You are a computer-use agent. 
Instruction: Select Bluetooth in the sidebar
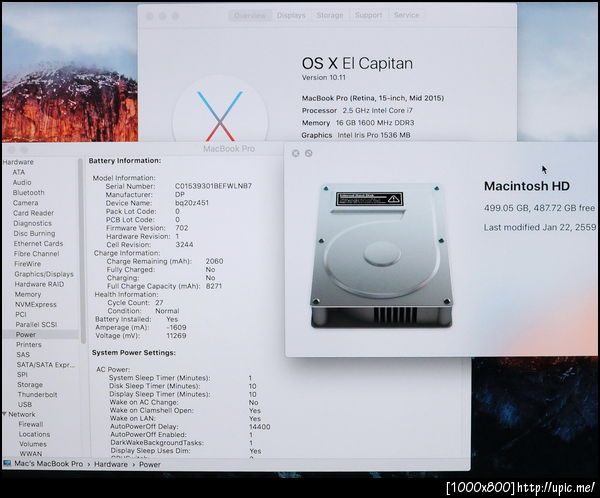pyautogui.click(x=28, y=193)
